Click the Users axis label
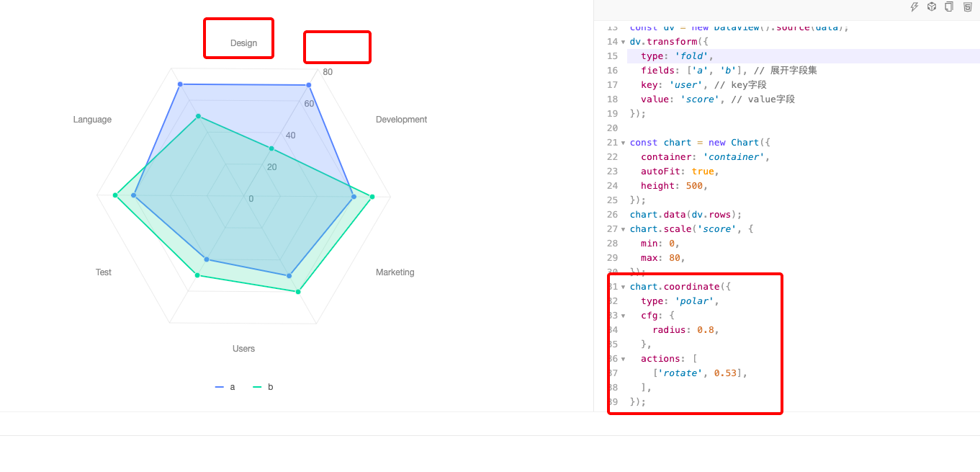 coord(243,348)
